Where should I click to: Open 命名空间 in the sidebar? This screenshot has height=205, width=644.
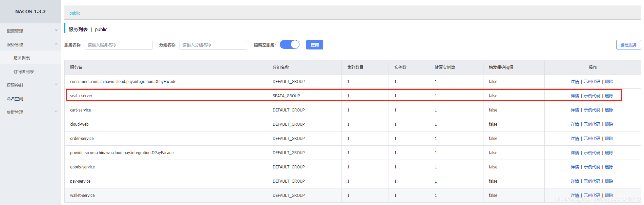[15, 99]
